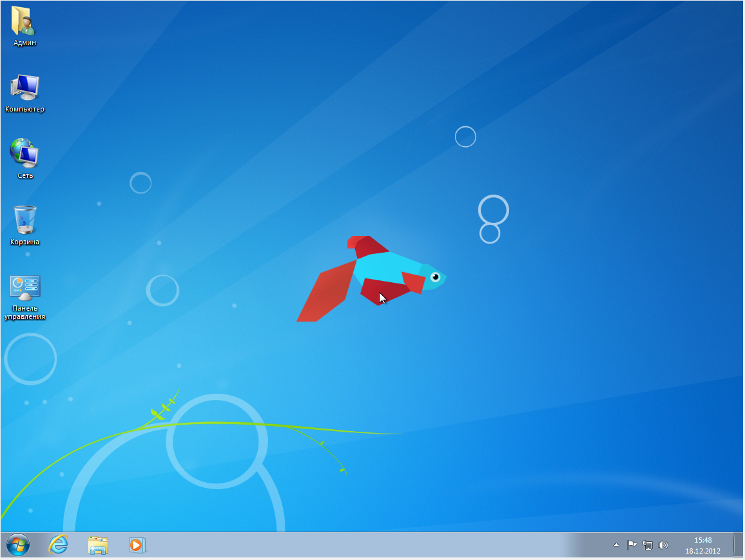Open the volume speaker tray icon
Screen dimensions: 745x560
tap(663, 545)
